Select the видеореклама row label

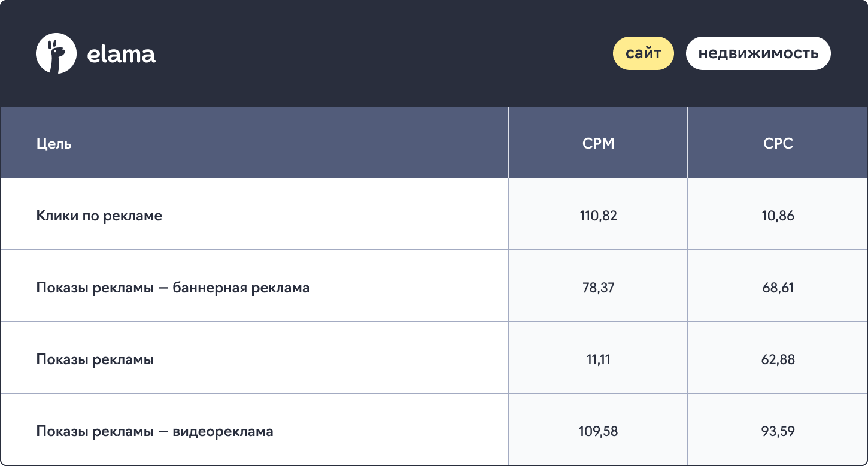[x=155, y=431]
